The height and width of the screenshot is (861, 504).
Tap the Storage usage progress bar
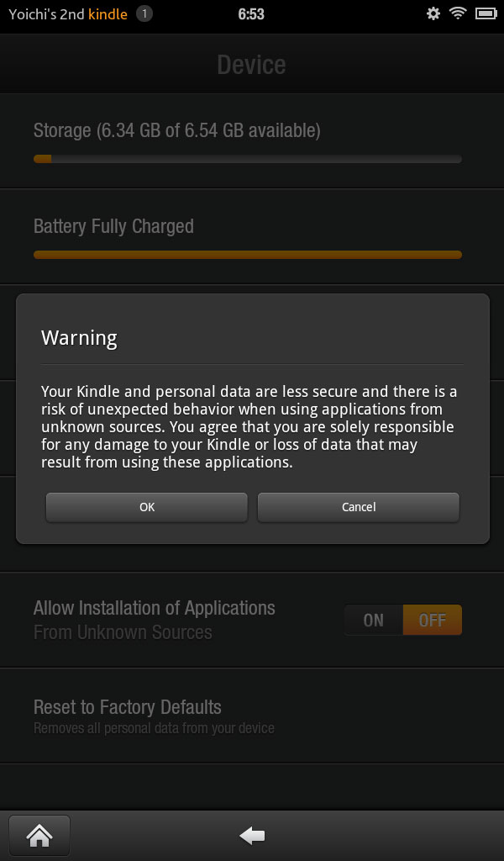pos(247,159)
